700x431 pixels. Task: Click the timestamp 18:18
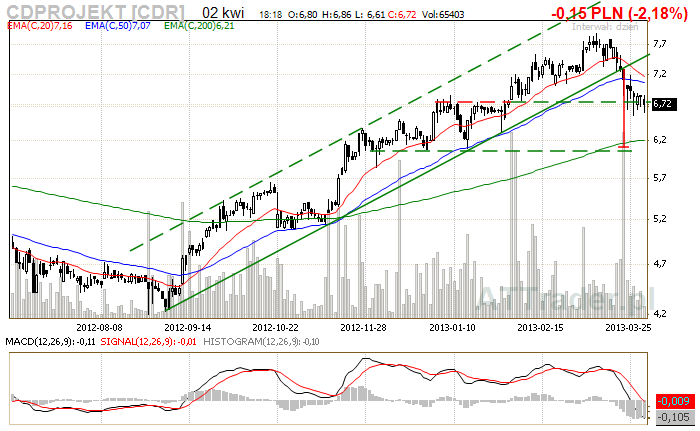(271, 15)
